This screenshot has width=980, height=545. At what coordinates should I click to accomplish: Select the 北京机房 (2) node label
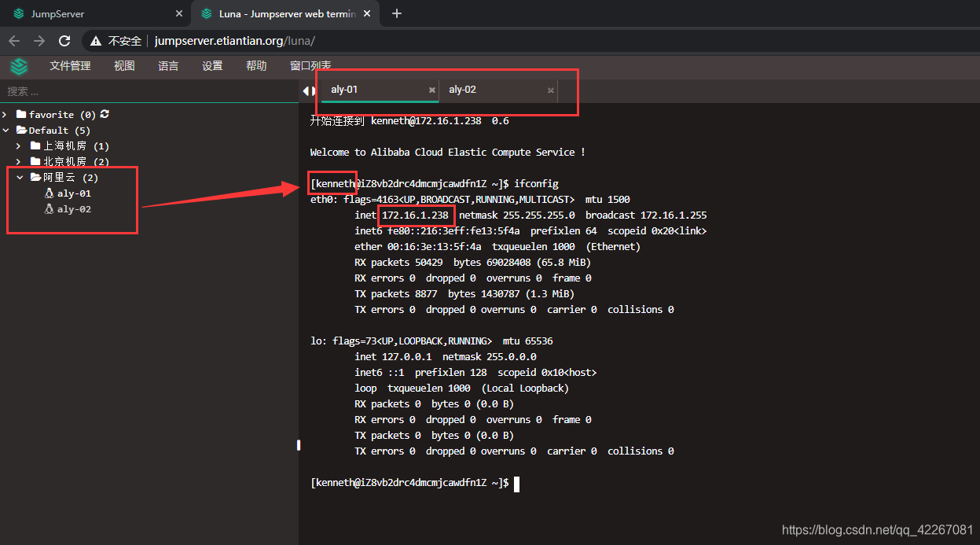(76, 161)
